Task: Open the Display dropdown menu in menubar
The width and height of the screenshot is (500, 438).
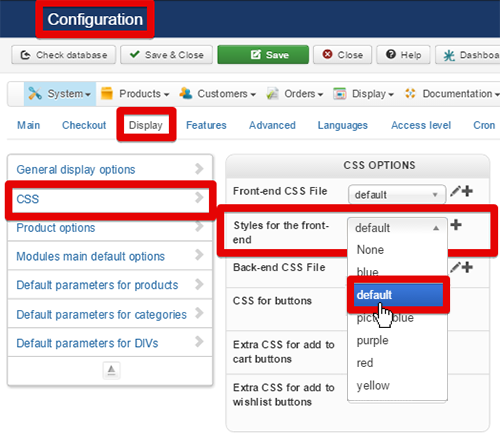Action: pyautogui.click(x=363, y=94)
